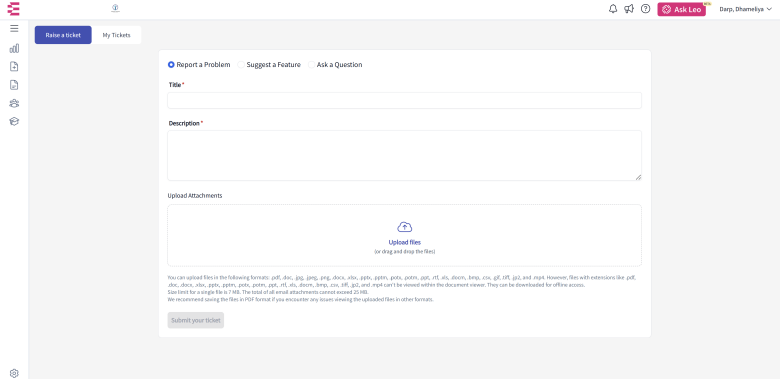Select the Suggest a Feature option
This screenshot has height=379, width=780.
click(x=269, y=65)
